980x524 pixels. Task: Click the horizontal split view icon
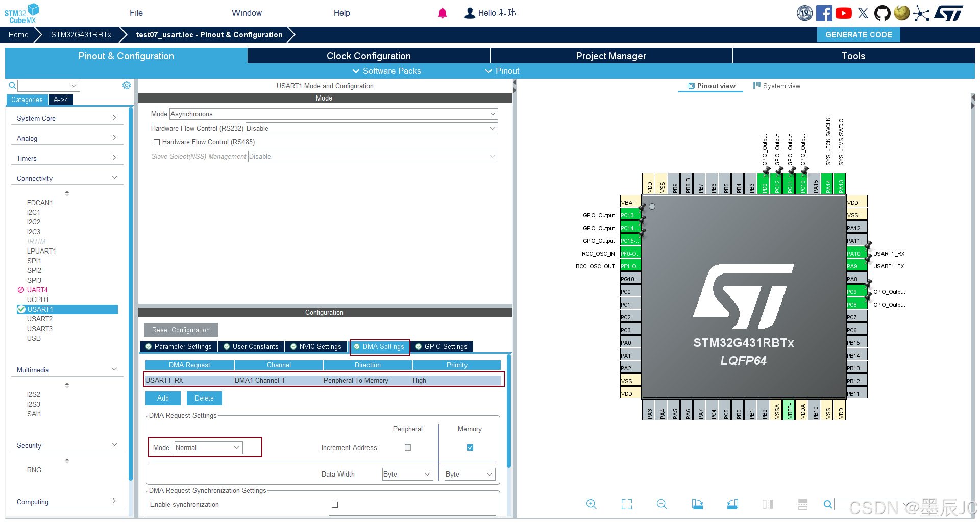pos(803,504)
